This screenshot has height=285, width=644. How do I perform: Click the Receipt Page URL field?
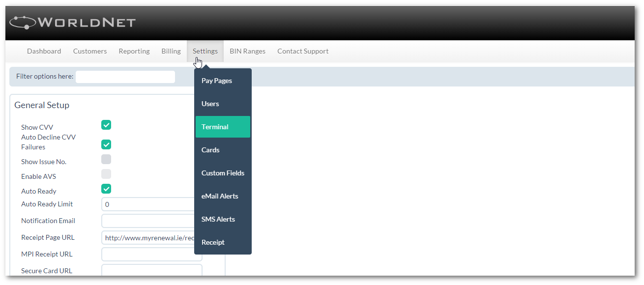point(148,238)
